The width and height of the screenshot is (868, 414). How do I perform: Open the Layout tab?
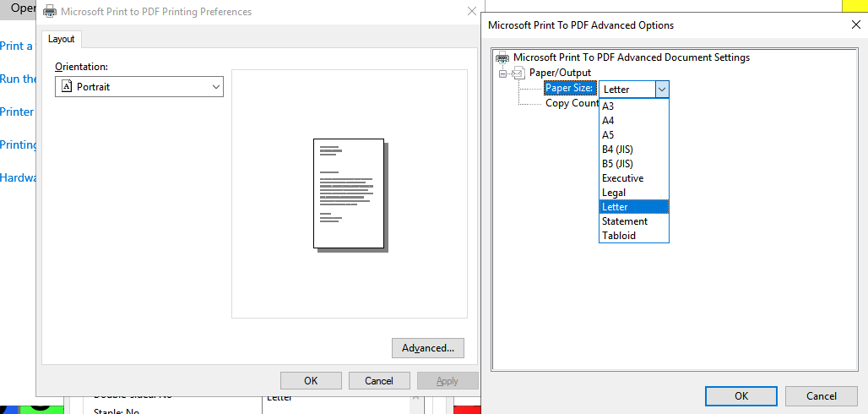coord(61,39)
